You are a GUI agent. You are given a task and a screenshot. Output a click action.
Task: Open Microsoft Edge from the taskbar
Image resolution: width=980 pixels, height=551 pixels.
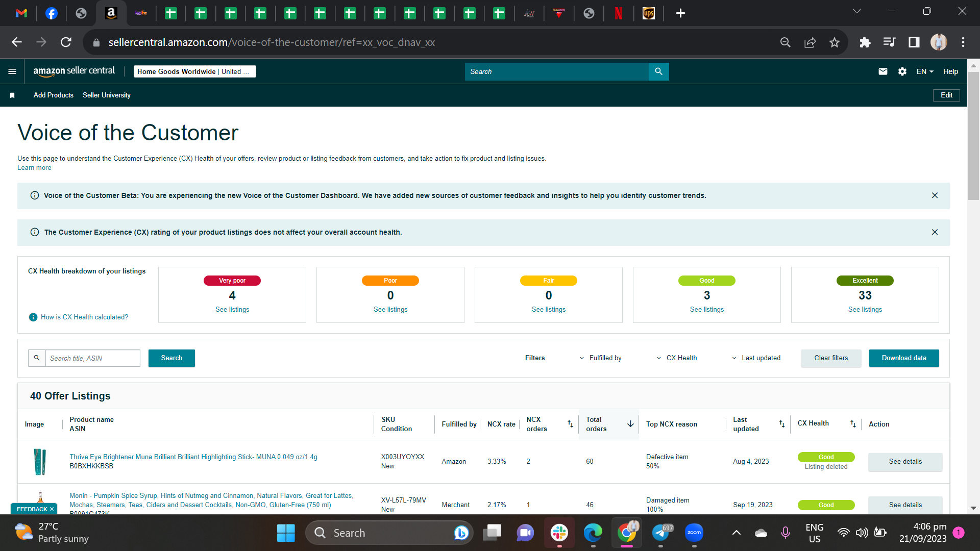(593, 533)
